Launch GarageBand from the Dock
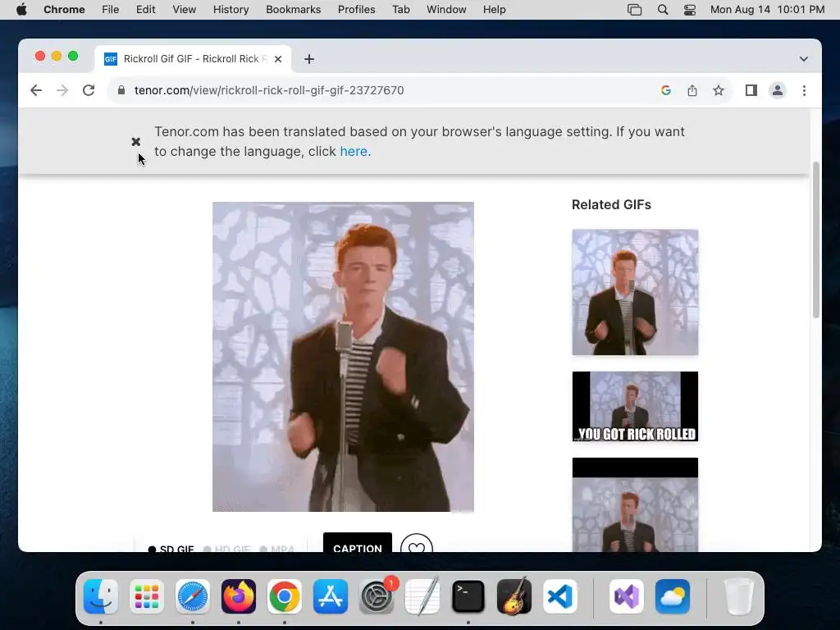This screenshot has width=840, height=630. click(x=514, y=596)
